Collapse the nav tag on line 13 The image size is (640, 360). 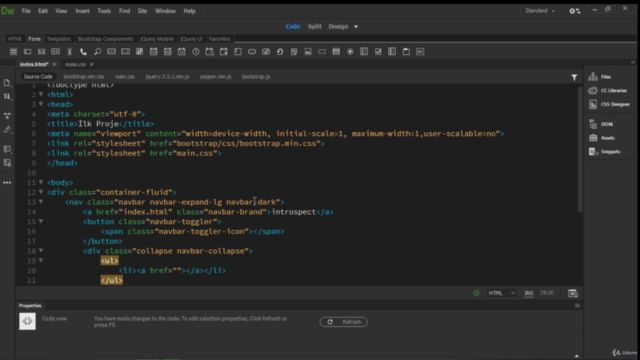[x=41, y=202]
